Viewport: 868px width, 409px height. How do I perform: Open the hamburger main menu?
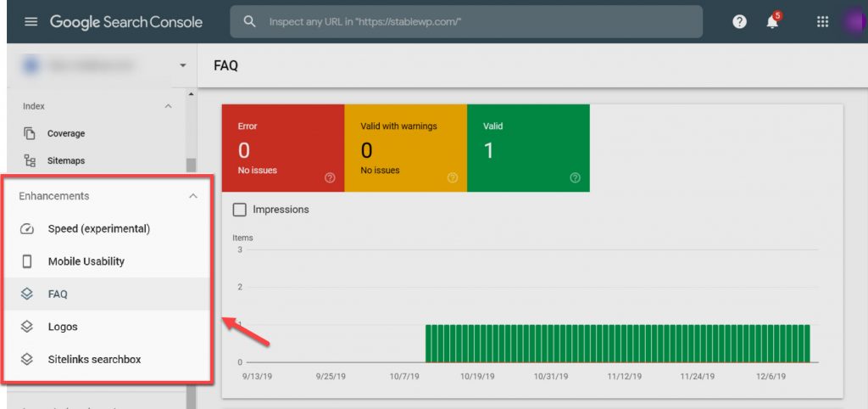(x=31, y=22)
